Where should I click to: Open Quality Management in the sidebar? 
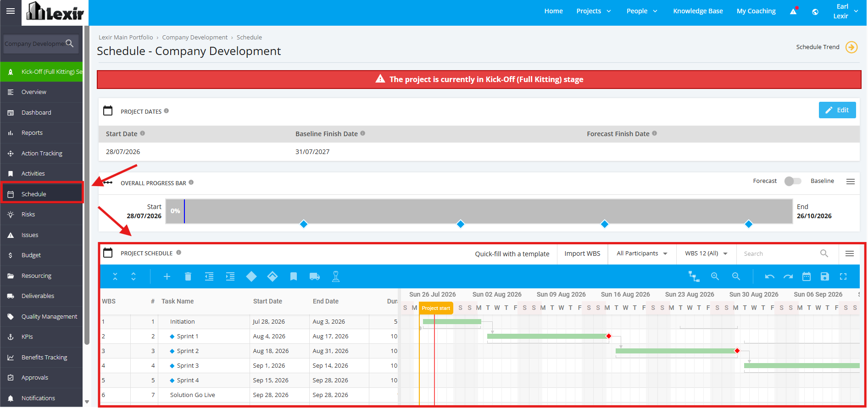(x=41, y=316)
